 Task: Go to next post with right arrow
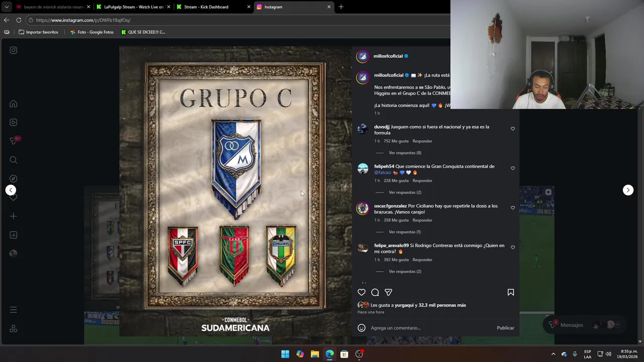coord(628,190)
